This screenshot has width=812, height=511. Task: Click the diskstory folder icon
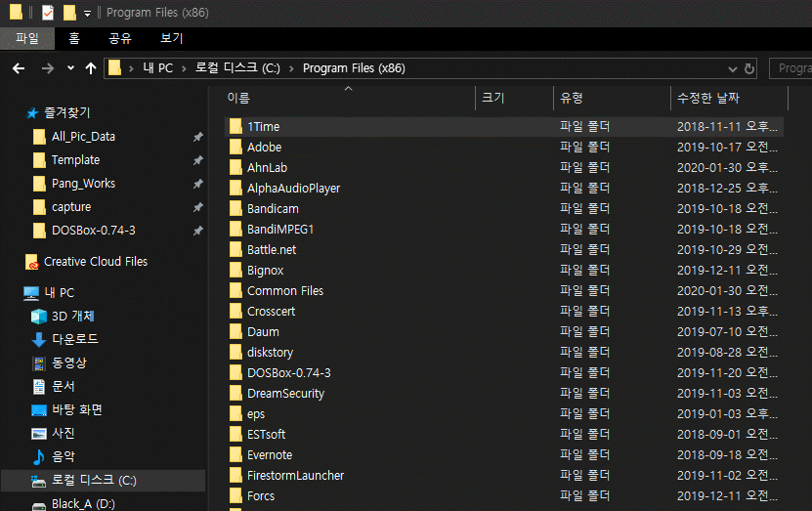coord(235,352)
